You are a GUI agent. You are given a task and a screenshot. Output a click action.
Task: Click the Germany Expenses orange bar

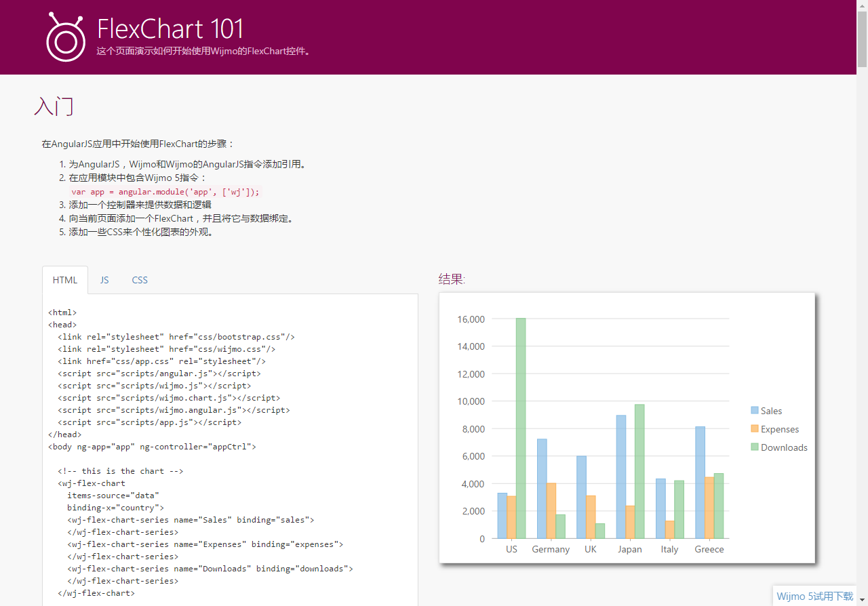click(x=551, y=511)
